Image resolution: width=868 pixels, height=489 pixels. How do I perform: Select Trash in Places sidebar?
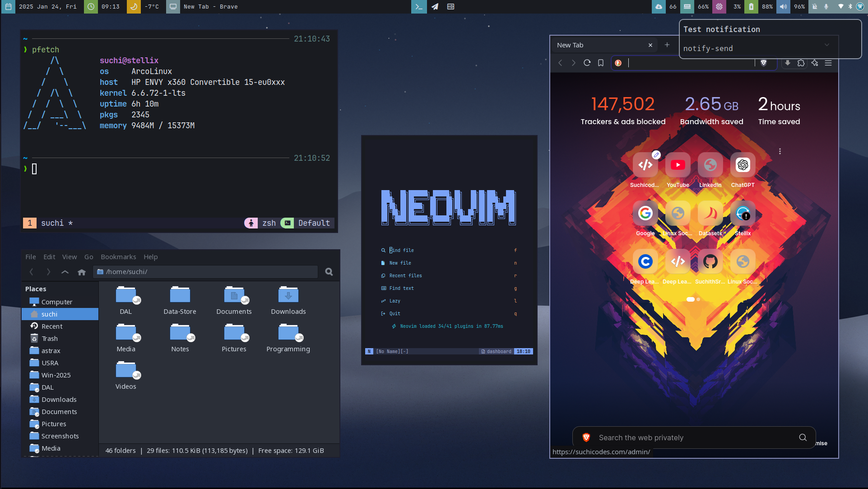60,338
